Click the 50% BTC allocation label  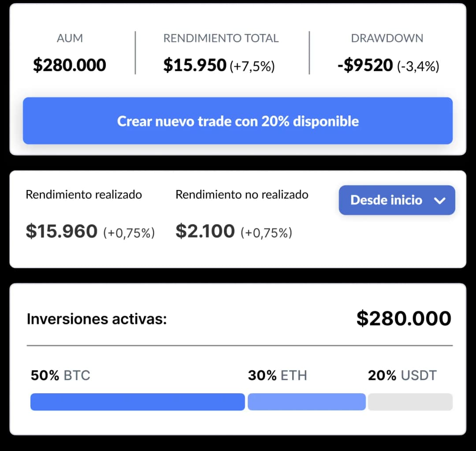pos(60,376)
